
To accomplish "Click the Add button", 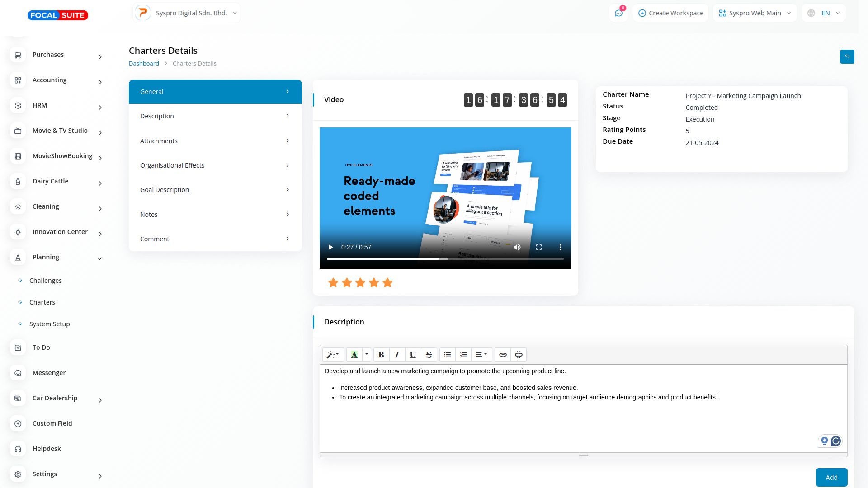I will [831, 477].
